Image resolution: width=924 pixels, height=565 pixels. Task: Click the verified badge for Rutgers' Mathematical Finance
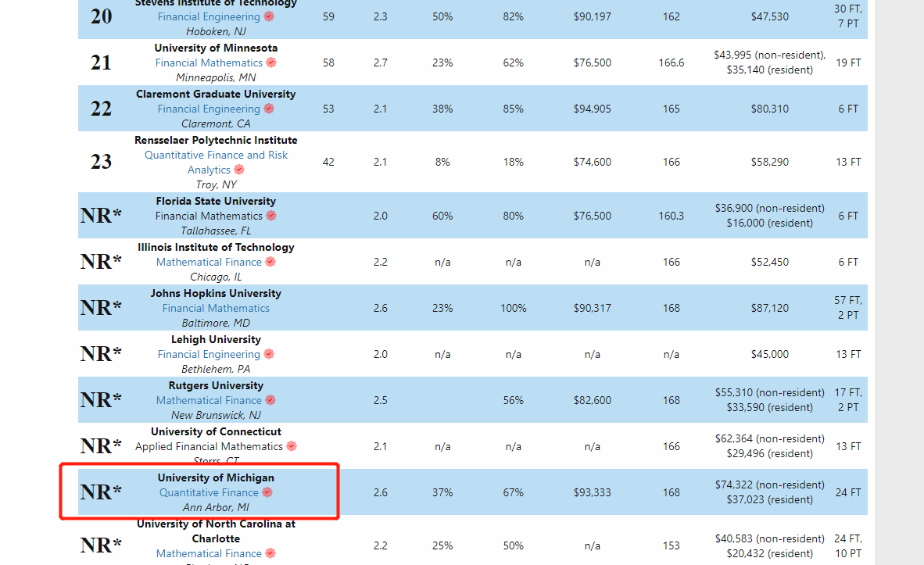pyautogui.click(x=270, y=400)
